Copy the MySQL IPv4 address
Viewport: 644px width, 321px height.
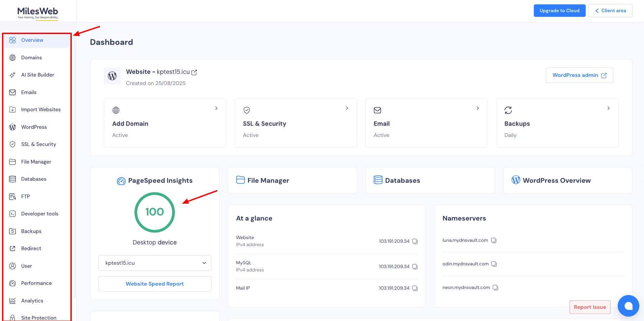(415, 267)
